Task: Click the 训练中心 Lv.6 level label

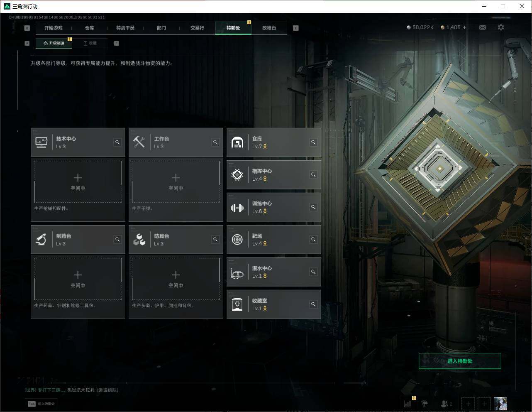Action: point(257,211)
